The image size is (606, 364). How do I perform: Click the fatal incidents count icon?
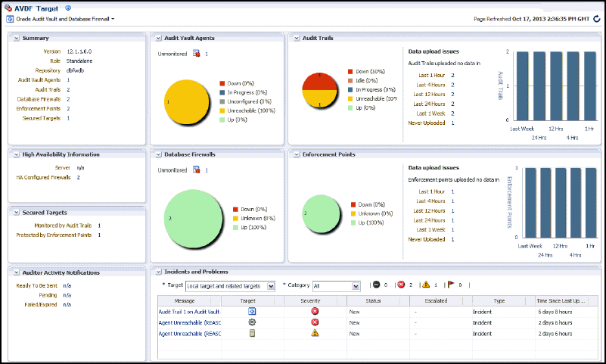(377, 285)
